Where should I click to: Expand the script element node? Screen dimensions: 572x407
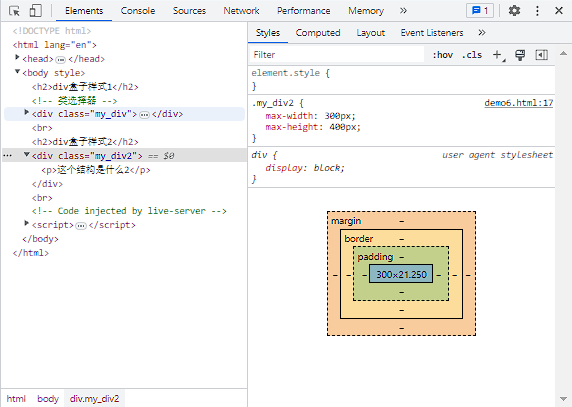[26, 223]
